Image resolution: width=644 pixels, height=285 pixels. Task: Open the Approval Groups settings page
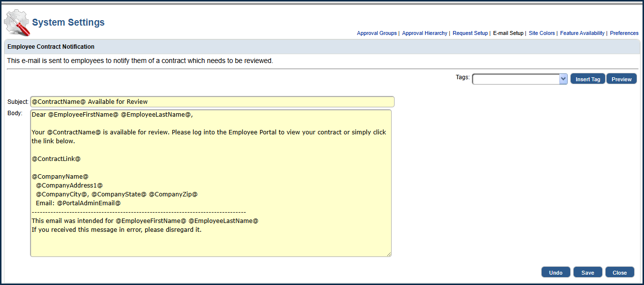pyautogui.click(x=376, y=33)
